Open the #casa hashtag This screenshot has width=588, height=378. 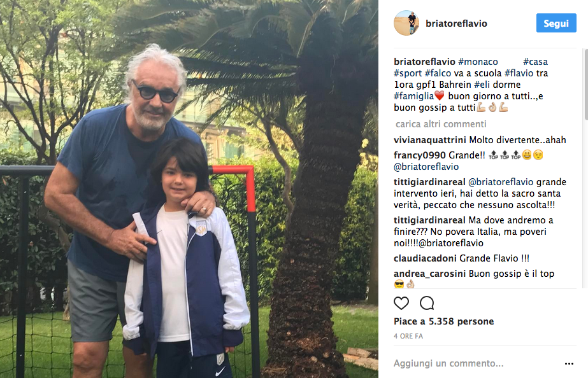tap(535, 62)
